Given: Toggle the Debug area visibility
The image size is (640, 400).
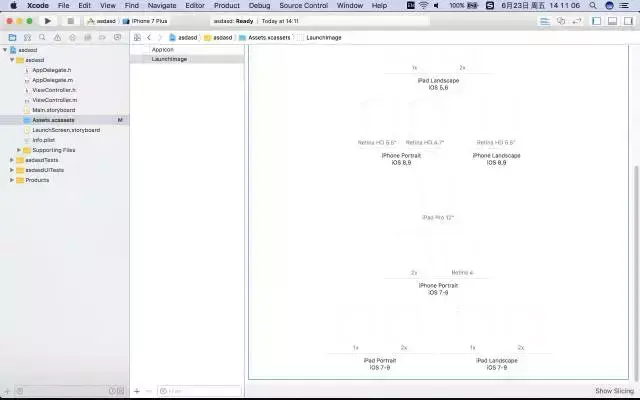Looking at the screenshot, I should (x=612, y=21).
